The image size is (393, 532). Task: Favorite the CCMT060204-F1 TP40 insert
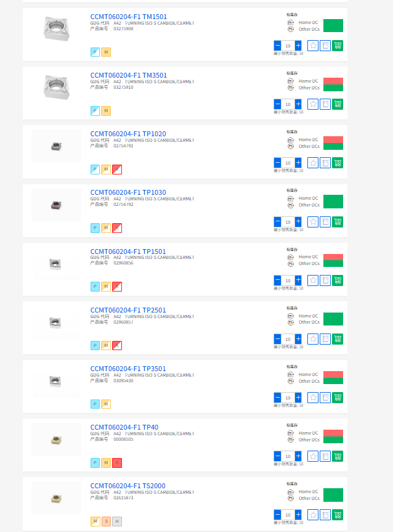pyautogui.click(x=313, y=456)
